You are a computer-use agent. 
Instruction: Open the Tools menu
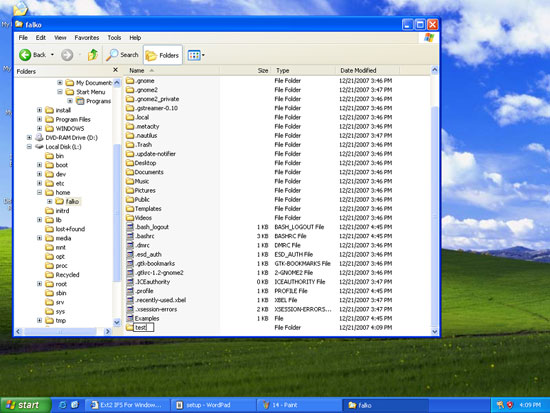[114, 38]
